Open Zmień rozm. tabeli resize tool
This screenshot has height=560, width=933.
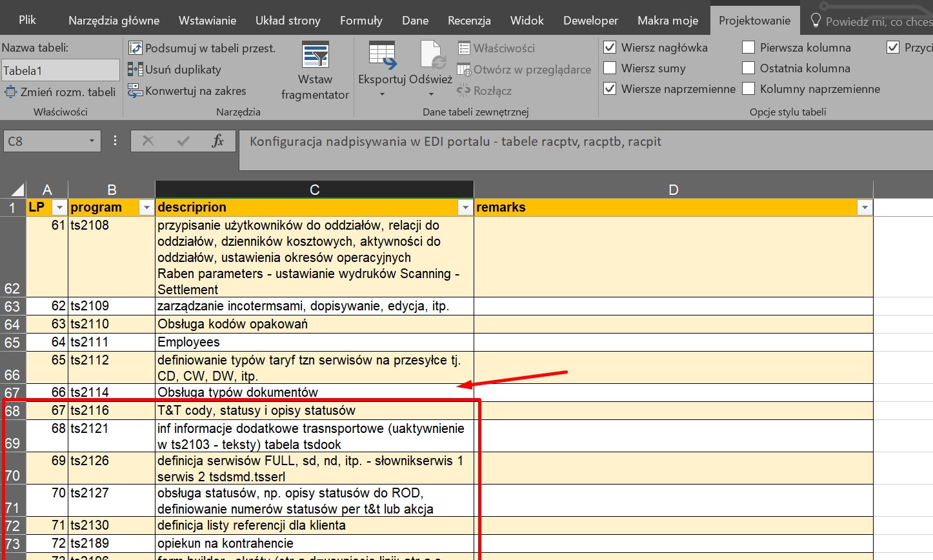tap(60, 92)
